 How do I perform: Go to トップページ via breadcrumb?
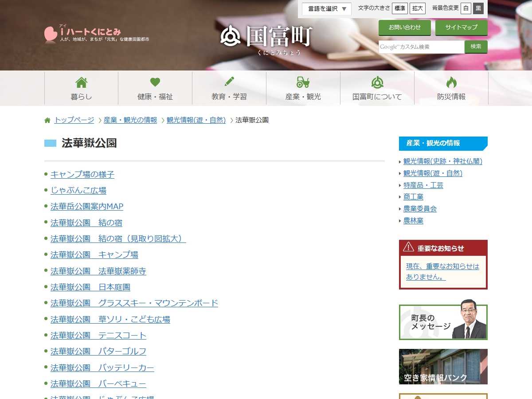tap(74, 120)
